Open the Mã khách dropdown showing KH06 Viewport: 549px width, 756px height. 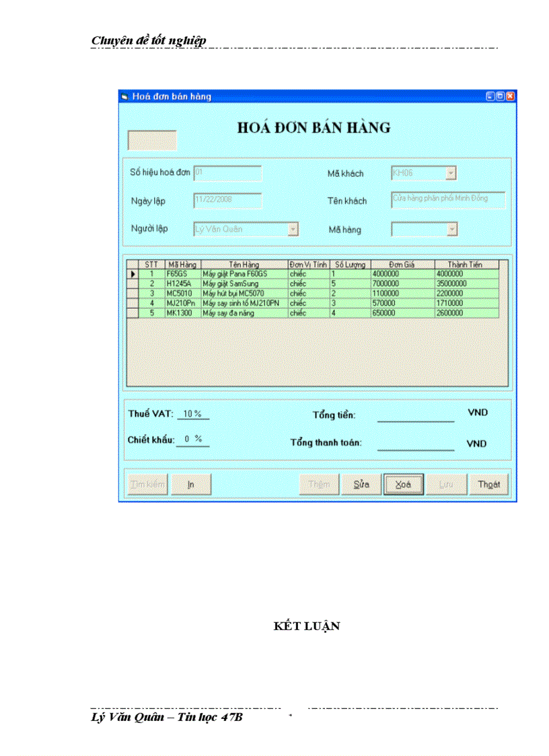click(451, 173)
